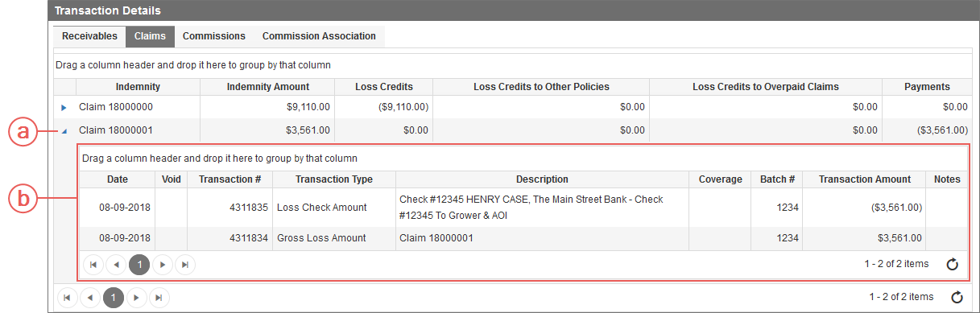Go to next page in inner grid pager
Screen dimensions: 980x313
pyautogui.click(x=163, y=264)
